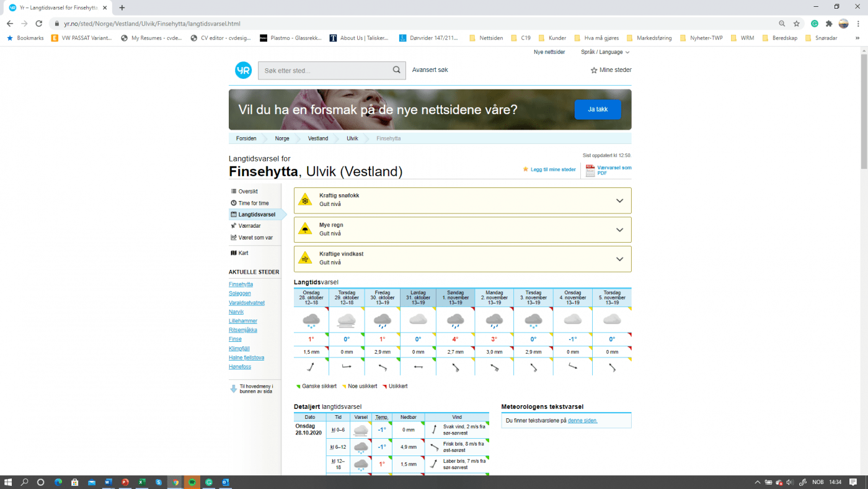Image resolution: width=868 pixels, height=489 pixels.
Task: Open the Chrome extensions puzzle icon
Action: (829, 24)
